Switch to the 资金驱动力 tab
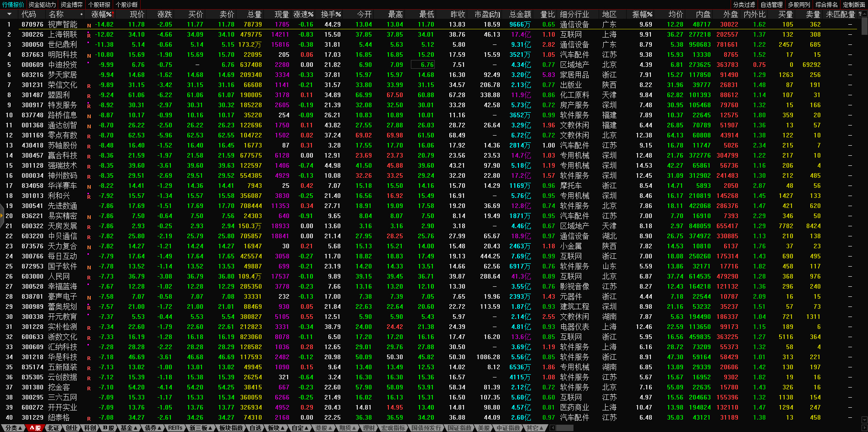The image size is (868, 432). click(x=42, y=5)
